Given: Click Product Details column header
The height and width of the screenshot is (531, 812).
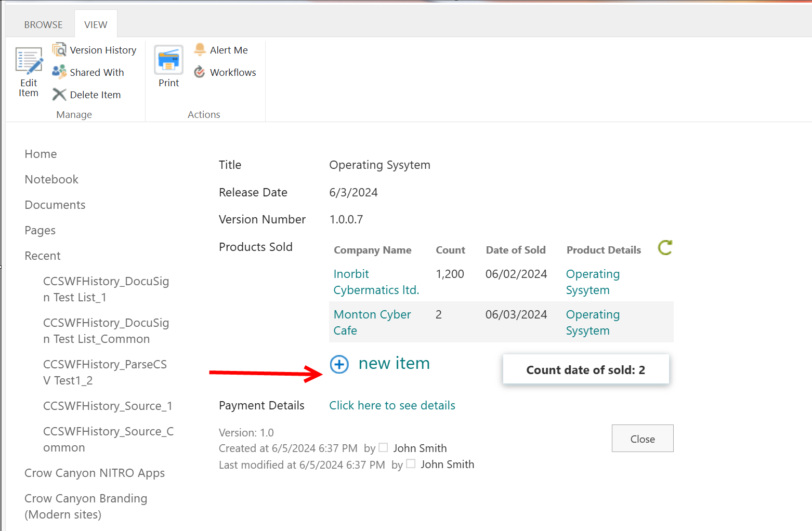Looking at the screenshot, I should 604,250.
